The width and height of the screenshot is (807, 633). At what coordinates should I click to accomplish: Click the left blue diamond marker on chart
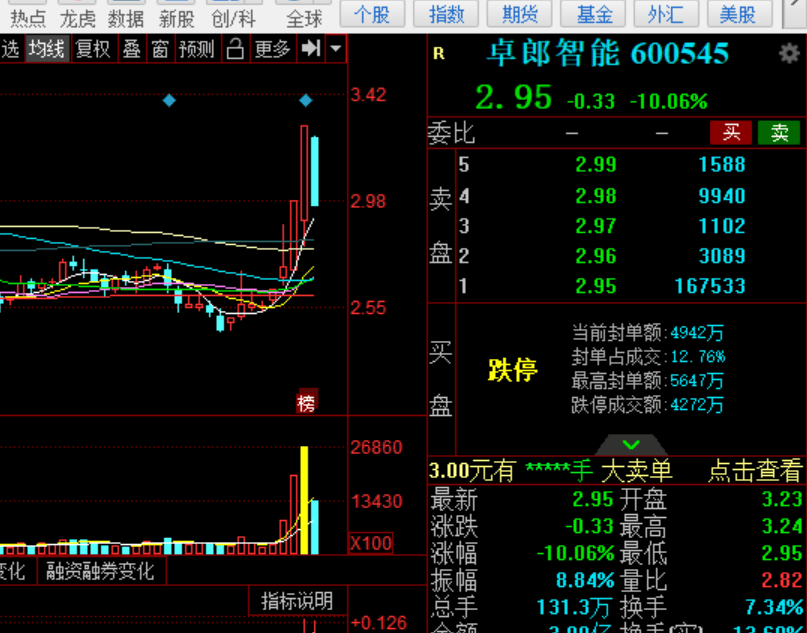click(x=169, y=101)
